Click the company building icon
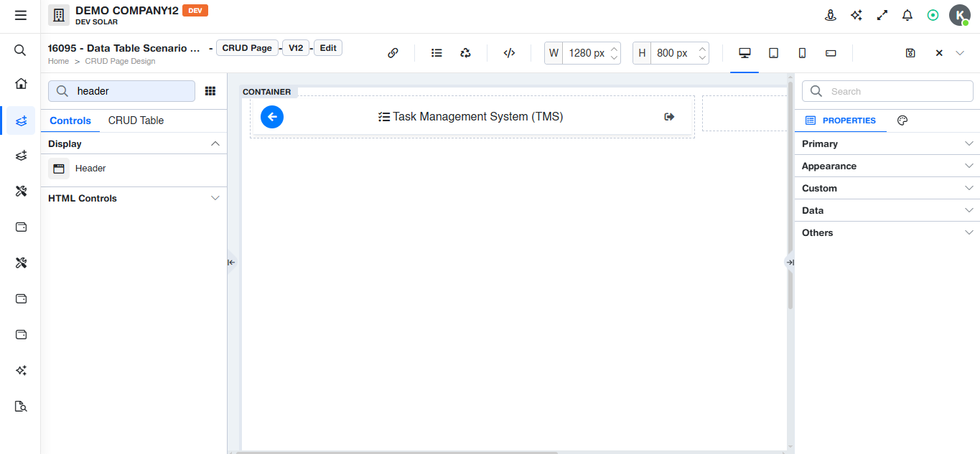 [59, 15]
